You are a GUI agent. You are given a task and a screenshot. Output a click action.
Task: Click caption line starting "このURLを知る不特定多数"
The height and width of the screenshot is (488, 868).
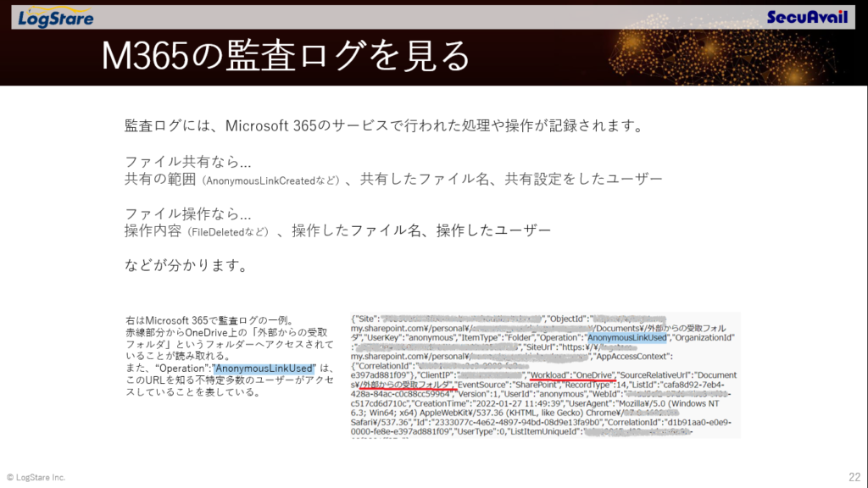tap(230, 380)
